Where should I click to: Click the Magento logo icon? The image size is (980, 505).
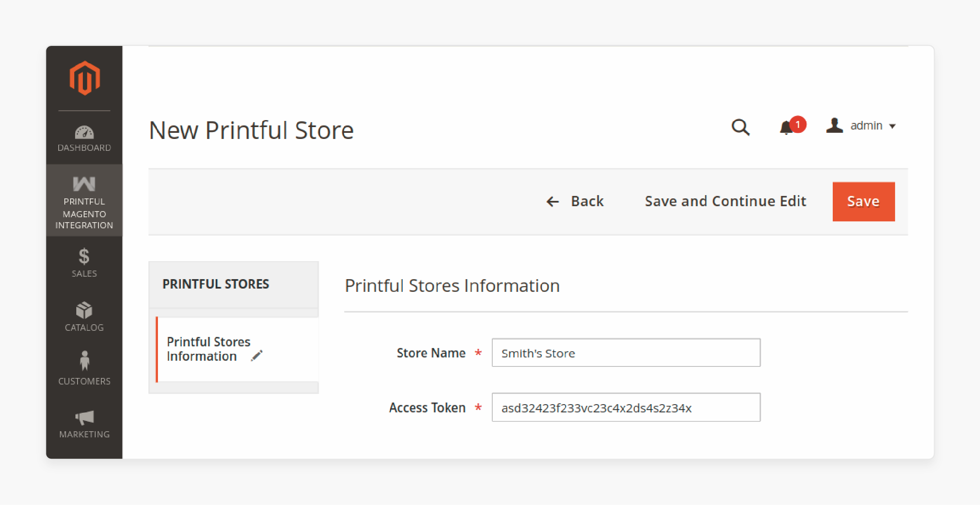[85, 78]
